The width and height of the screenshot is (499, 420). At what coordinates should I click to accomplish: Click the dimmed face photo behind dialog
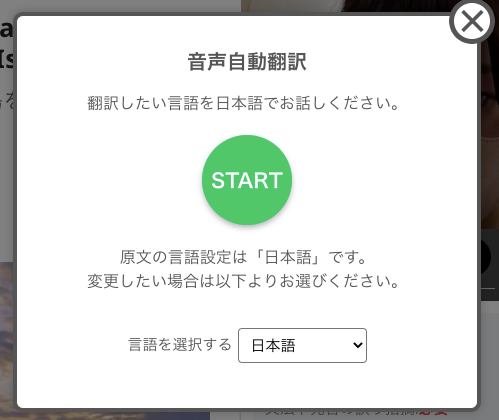[489, 117]
